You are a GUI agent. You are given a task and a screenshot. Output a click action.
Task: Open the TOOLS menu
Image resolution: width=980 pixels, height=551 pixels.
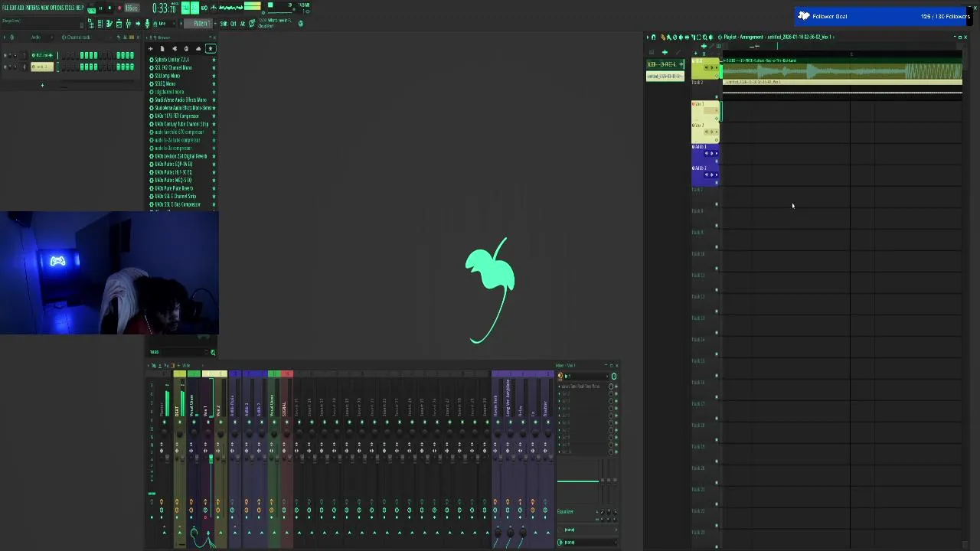pos(71,7)
